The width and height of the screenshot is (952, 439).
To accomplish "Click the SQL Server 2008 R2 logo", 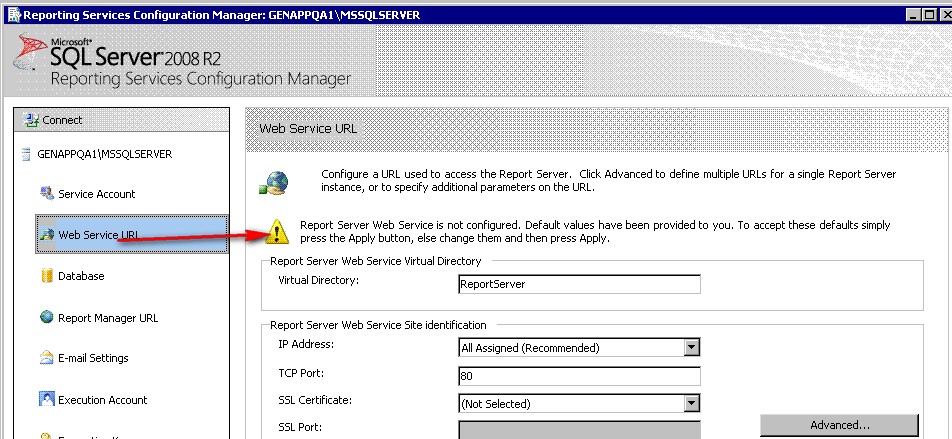I will [117, 53].
